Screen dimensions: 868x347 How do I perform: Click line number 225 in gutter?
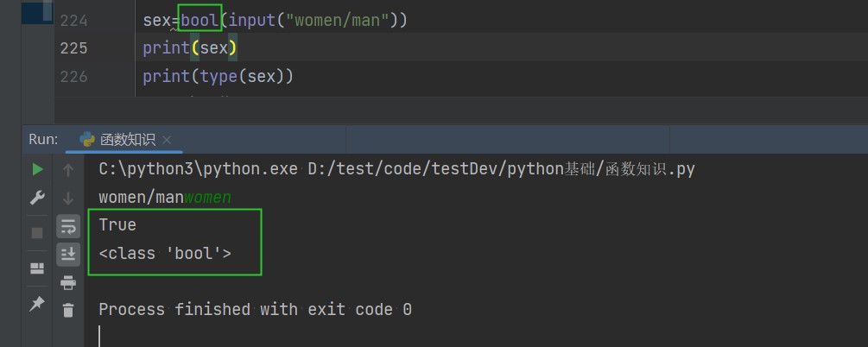pos(74,48)
